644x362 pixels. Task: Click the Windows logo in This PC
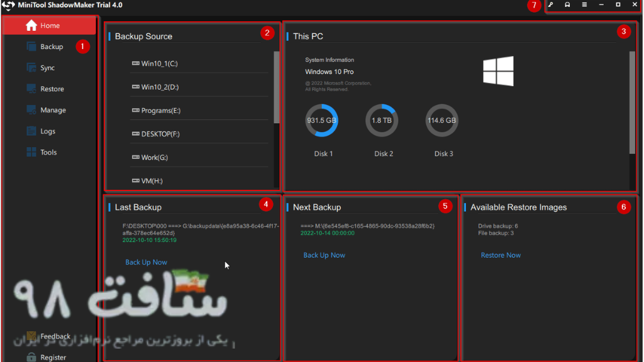[x=498, y=71]
